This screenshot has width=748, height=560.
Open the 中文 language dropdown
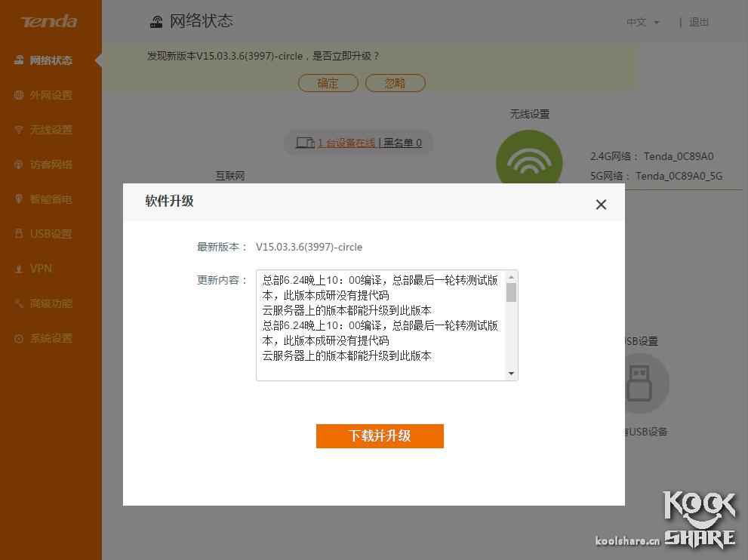[x=641, y=22]
